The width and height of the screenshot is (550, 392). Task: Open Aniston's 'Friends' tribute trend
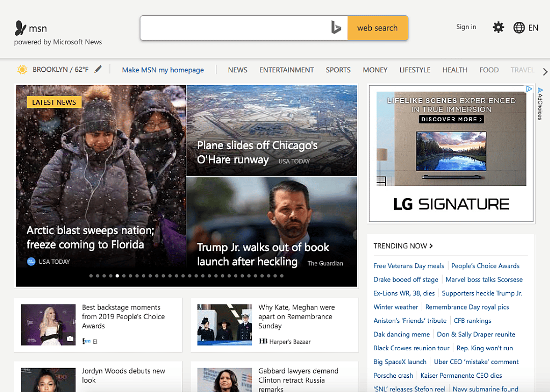(410, 320)
